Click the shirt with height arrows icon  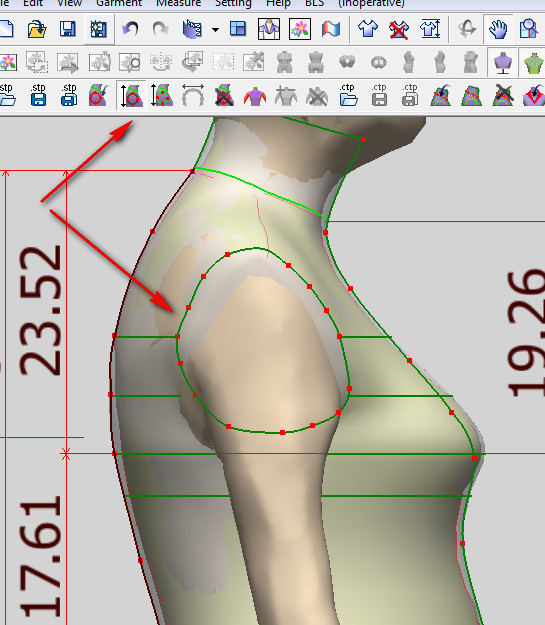point(430,29)
